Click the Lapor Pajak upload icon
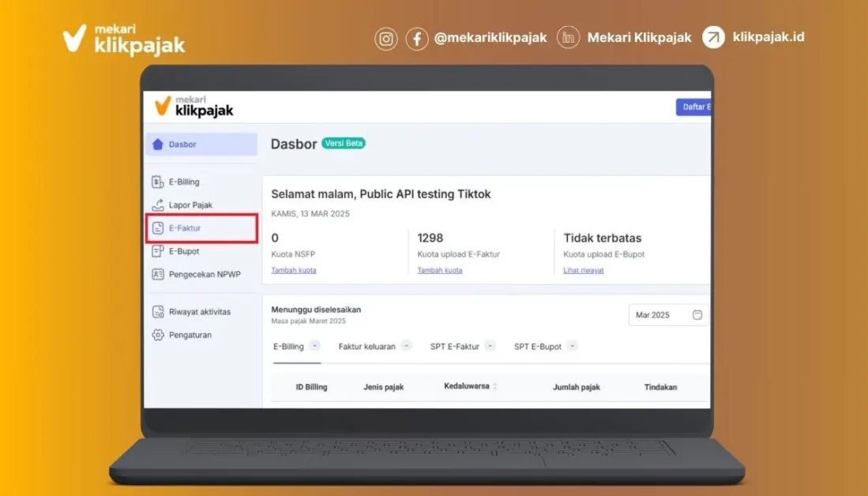Image resolution: width=868 pixels, height=496 pixels. tap(158, 205)
